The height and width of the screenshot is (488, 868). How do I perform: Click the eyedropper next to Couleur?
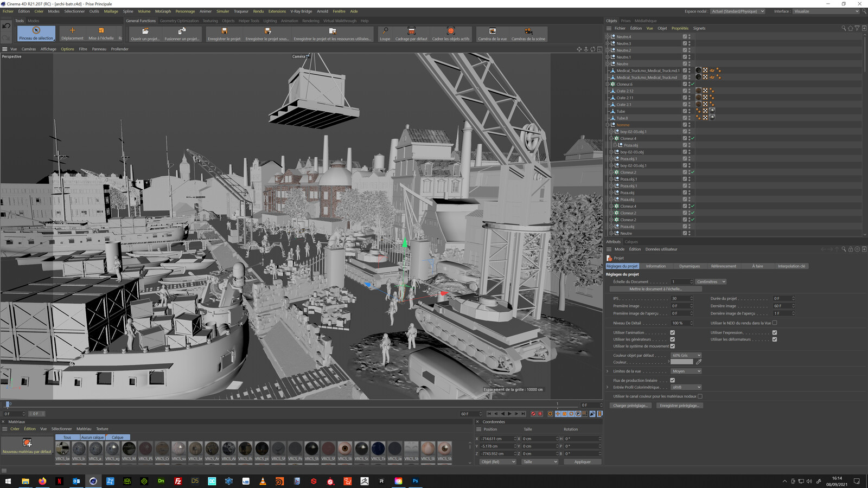pos(699,362)
